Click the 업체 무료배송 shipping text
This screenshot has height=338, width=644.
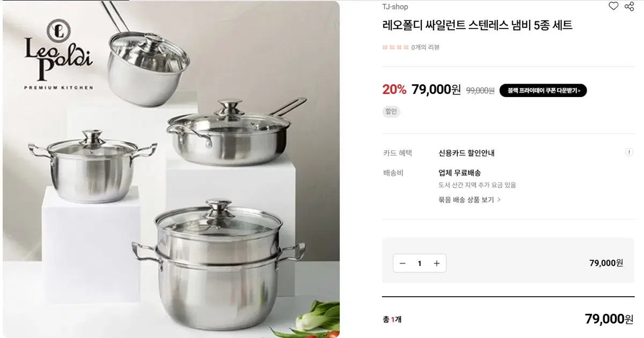point(459,173)
